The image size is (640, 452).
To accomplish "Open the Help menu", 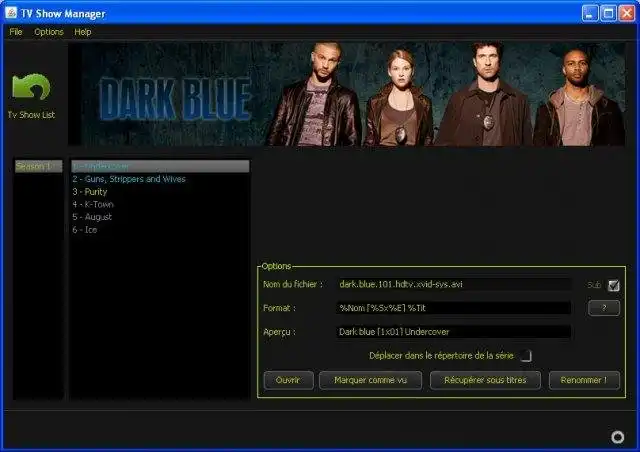I will 82,32.
